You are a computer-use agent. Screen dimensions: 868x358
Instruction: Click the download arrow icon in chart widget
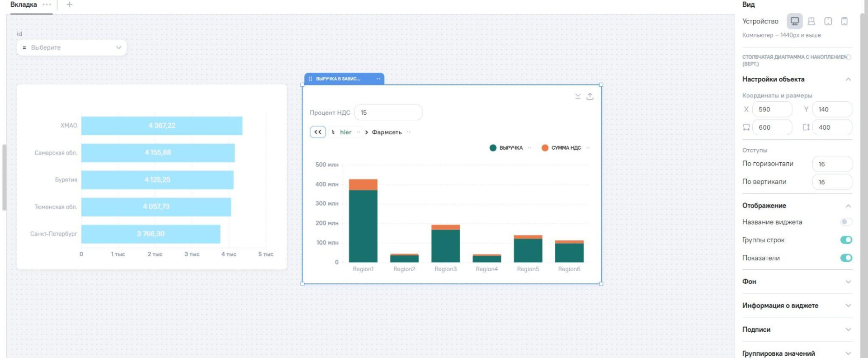[578, 96]
